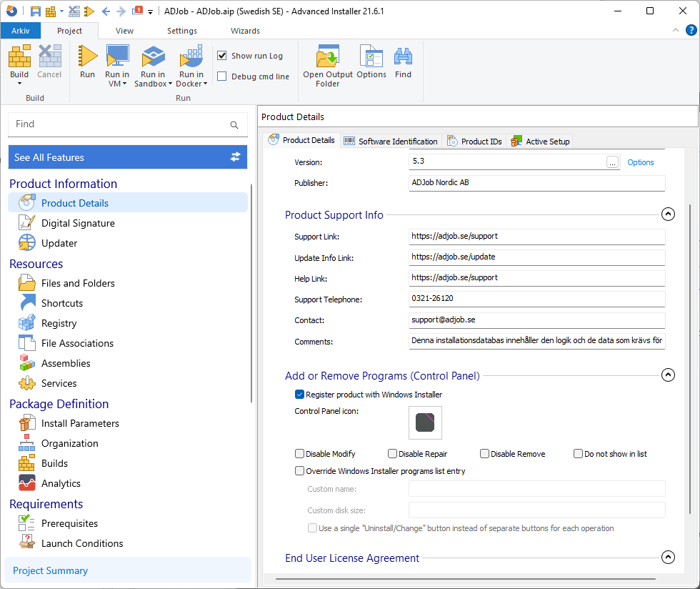The height and width of the screenshot is (589, 700).
Task: Collapse Add or Remove Programs section
Action: pos(668,375)
